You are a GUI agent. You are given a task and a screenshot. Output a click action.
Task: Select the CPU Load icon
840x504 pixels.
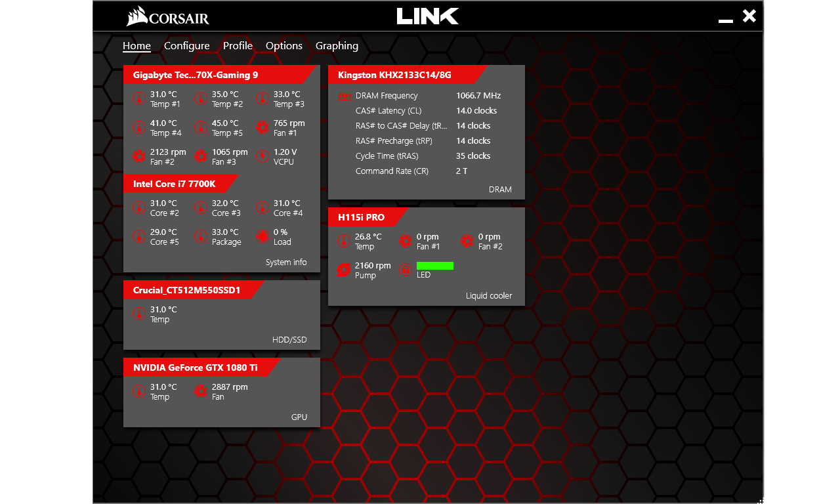coord(262,236)
